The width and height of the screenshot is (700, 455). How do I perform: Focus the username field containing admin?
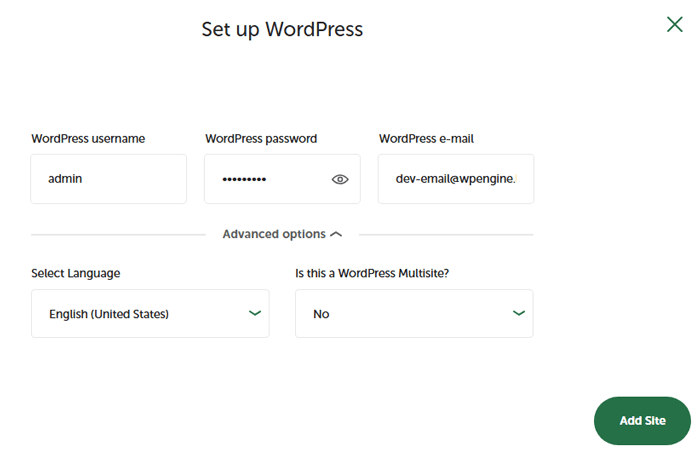(x=108, y=179)
